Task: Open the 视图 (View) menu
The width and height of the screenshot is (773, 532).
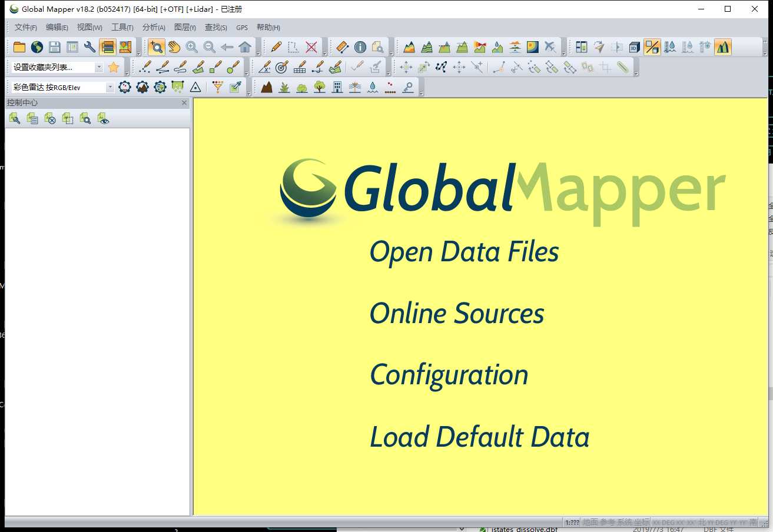Action: tap(89, 27)
